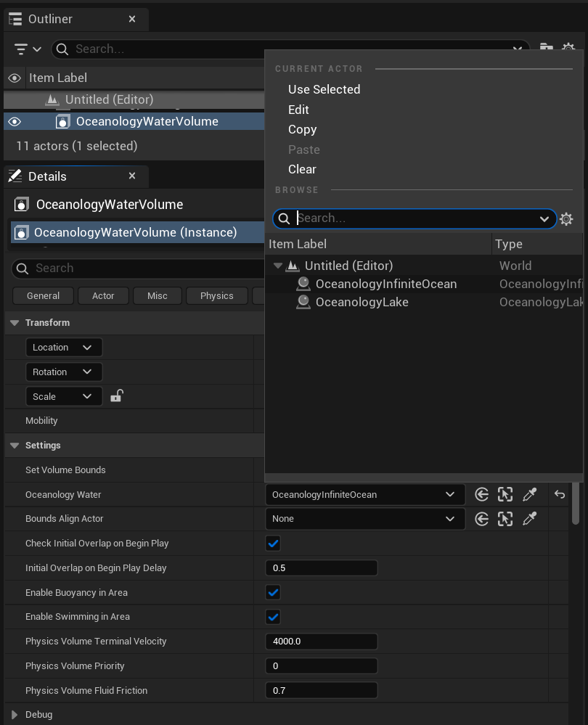Toggle visibility of OceanologyWaterVolume in Outliner
588x725 pixels.
click(x=15, y=121)
